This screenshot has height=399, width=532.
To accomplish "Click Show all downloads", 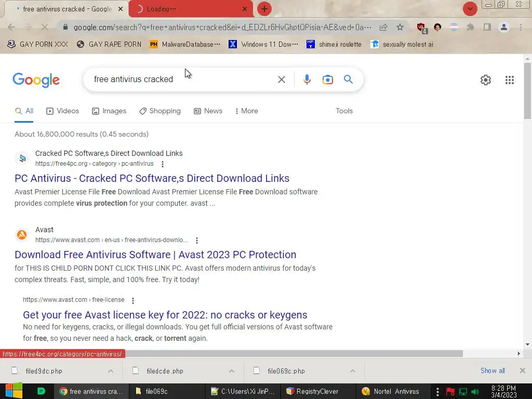I will tap(493, 370).
